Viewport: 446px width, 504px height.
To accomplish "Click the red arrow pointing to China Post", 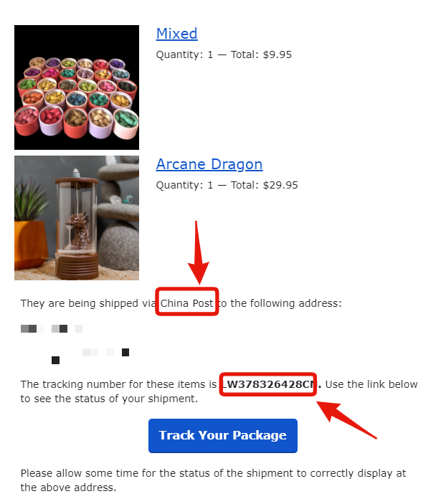I will [x=198, y=252].
